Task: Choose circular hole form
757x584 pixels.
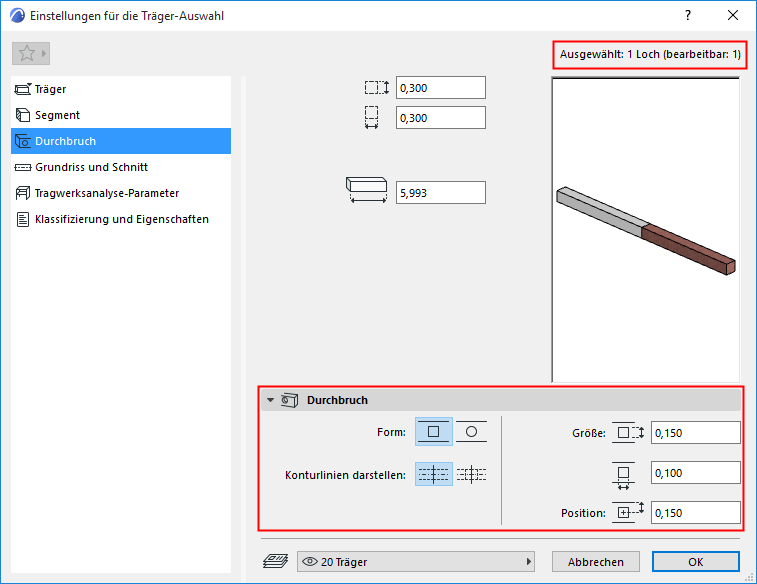Action: [x=471, y=431]
